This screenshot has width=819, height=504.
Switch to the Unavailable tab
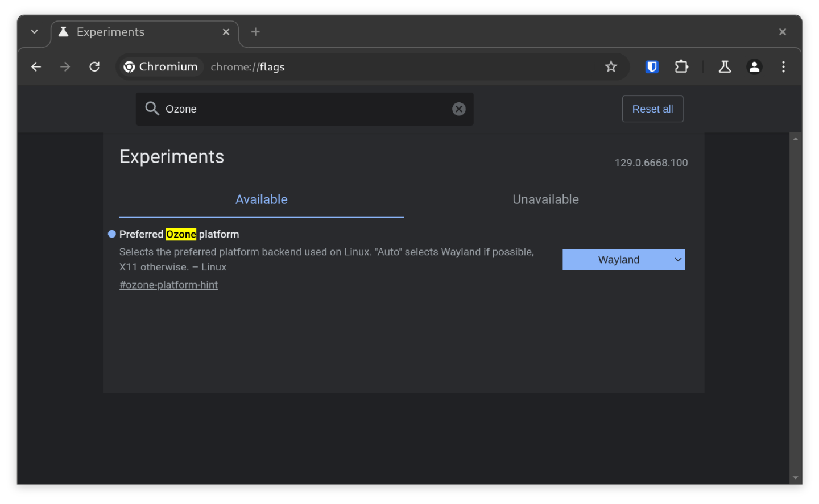point(545,199)
